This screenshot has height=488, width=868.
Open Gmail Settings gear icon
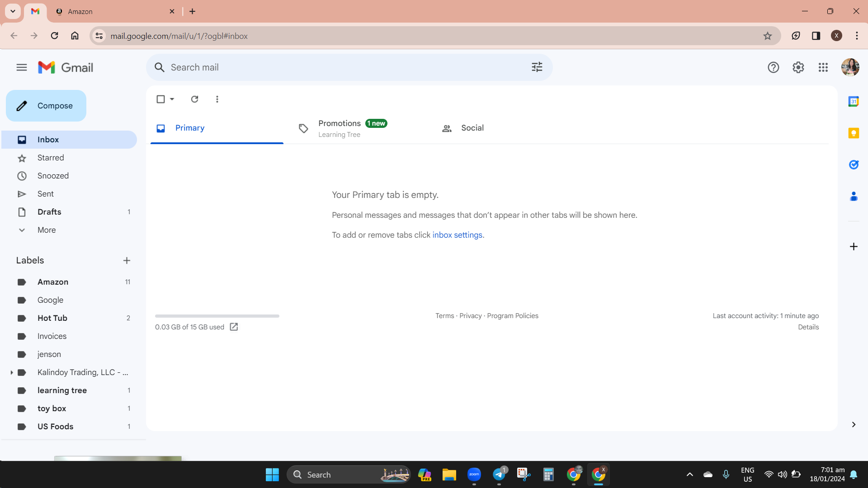798,67
